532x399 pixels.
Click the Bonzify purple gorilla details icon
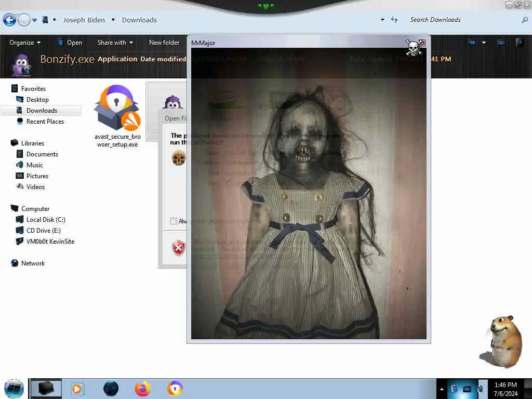tap(21, 65)
